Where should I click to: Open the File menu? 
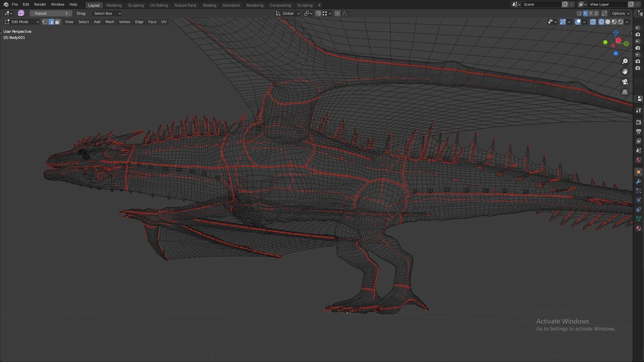(x=15, y=4)
